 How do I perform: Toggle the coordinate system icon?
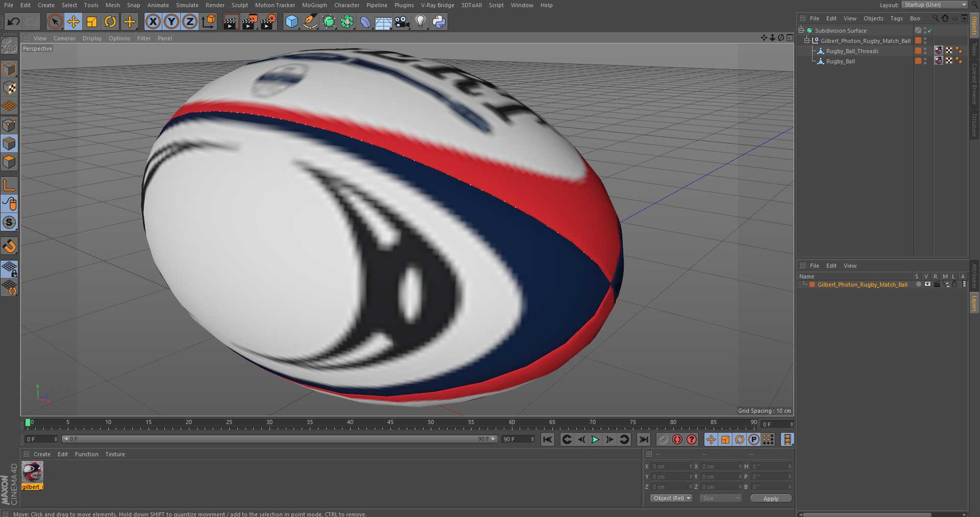[x=209, y=21]
